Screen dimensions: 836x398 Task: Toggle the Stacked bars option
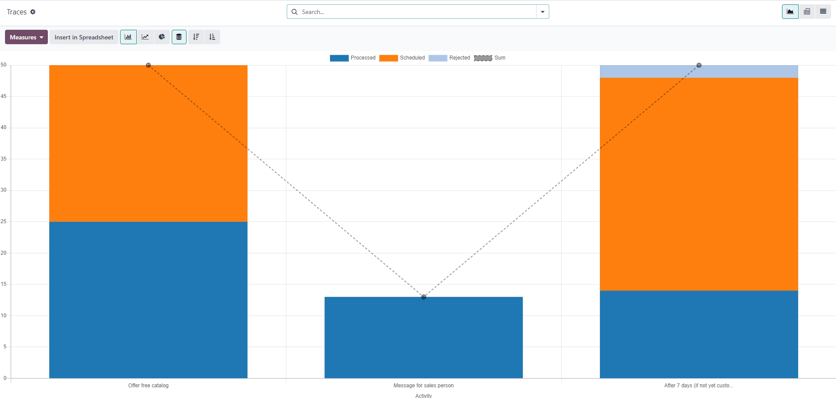(179, 37)
